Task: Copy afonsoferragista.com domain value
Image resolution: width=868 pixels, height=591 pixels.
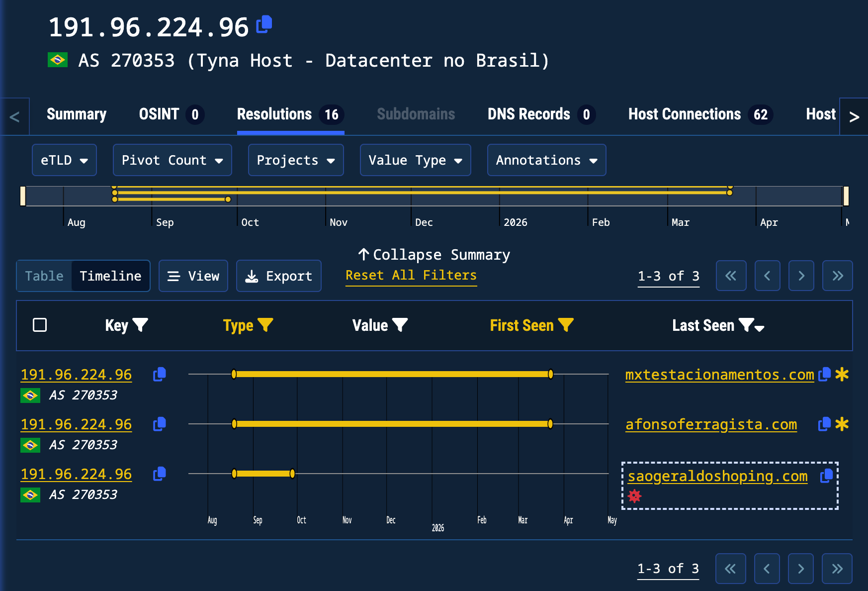Action: tap(824, 424)
